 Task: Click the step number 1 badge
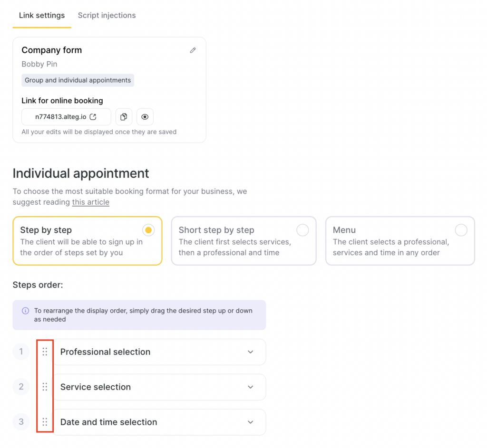pyautogui.click(x=21, y=352)
